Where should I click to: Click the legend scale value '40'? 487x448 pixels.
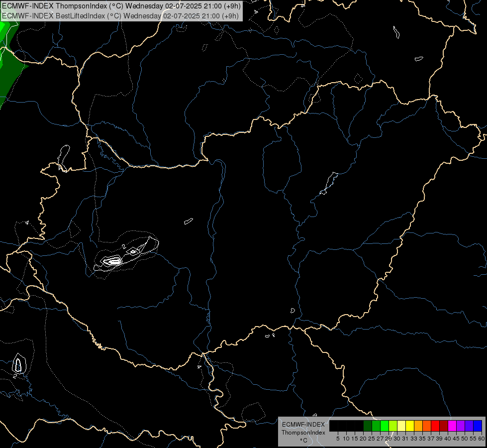(448, 439)
